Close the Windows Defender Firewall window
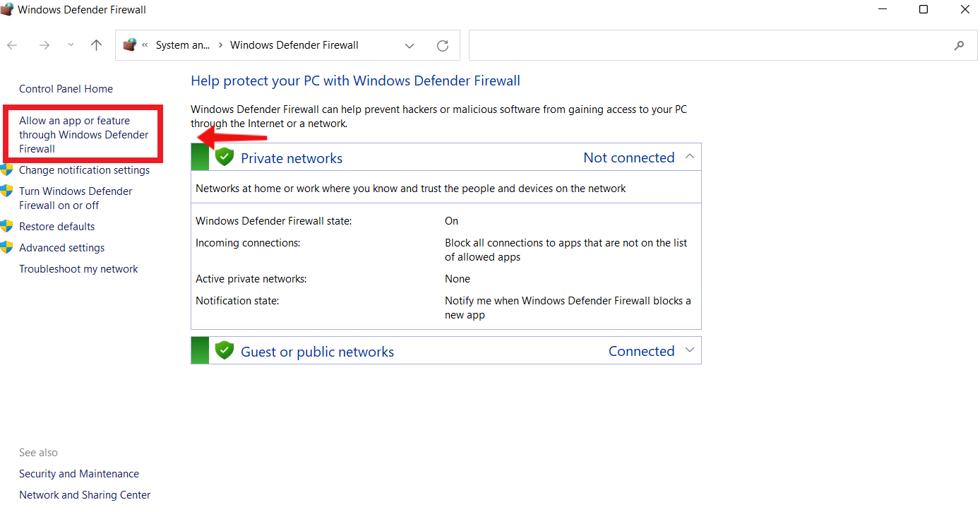Image resolution: width=980 pixels, height=512 pixels. [964, 10]
